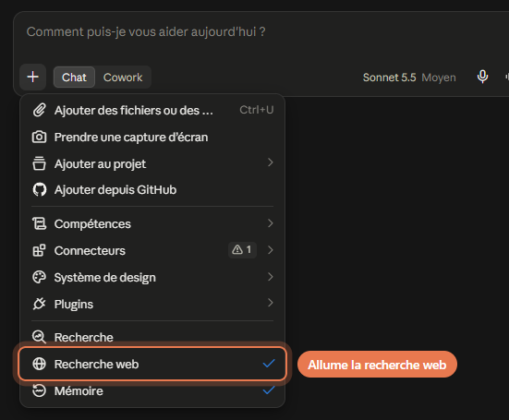Open the Moyen effort level selector
This screenshot has width=509, height=420.
[439, 78]
